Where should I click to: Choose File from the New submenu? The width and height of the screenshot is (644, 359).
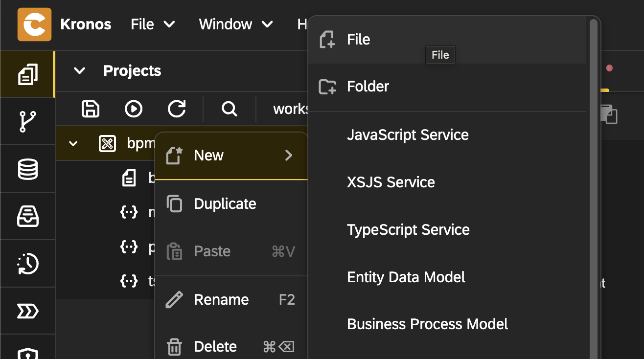coord(358,40)
